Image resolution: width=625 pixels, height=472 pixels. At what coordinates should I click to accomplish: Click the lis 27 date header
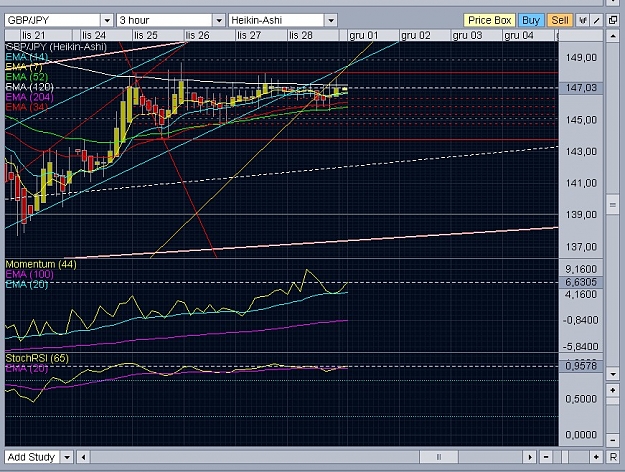coord(249,35)
